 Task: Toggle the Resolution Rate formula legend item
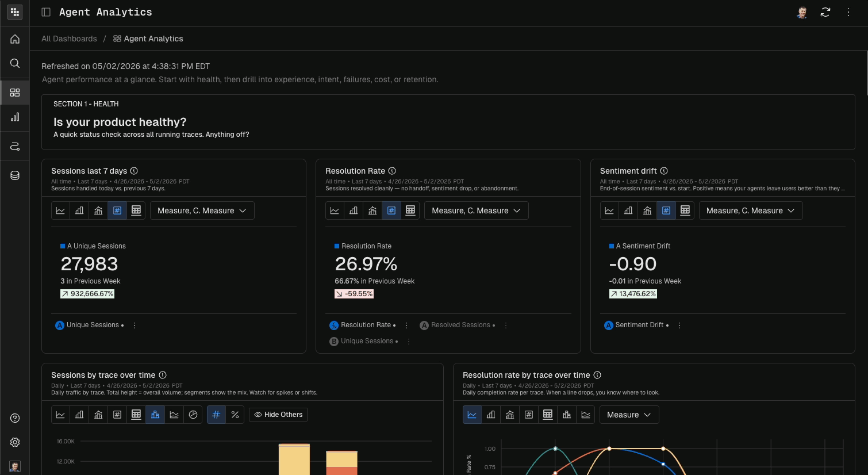(363, 325)
